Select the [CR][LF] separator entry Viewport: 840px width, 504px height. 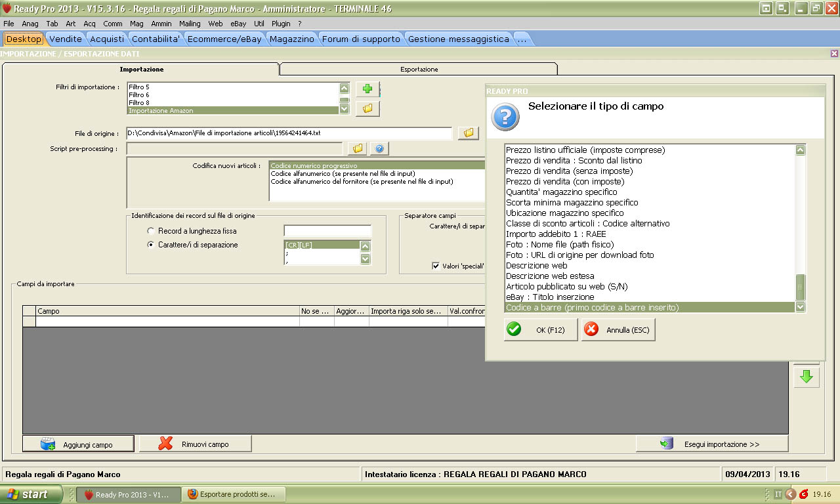click(x=322, y=245)
